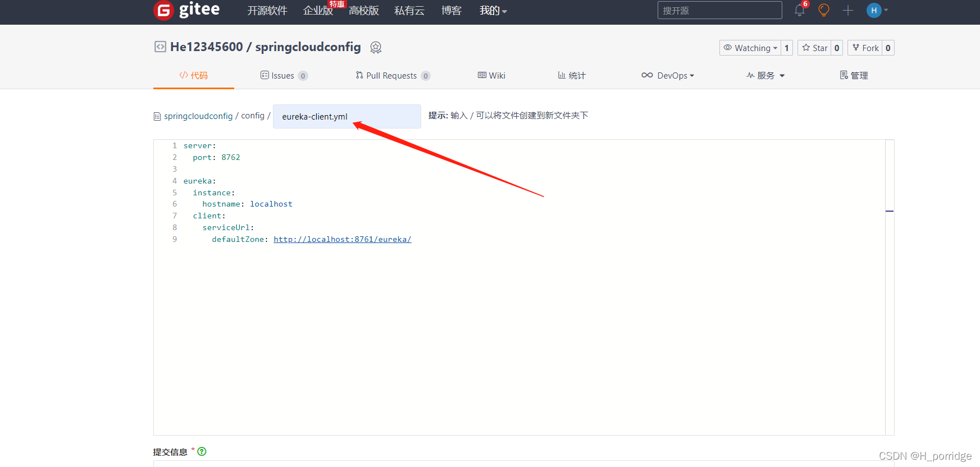Click the Fork count 0

pyautogui.click(x=888, y=48)
